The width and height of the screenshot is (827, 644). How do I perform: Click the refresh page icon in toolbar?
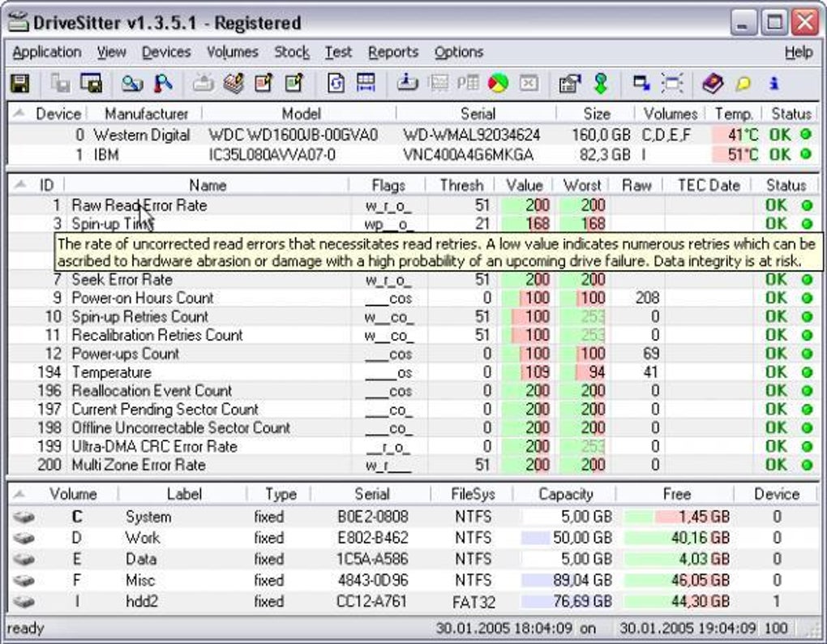coord(336,84)
